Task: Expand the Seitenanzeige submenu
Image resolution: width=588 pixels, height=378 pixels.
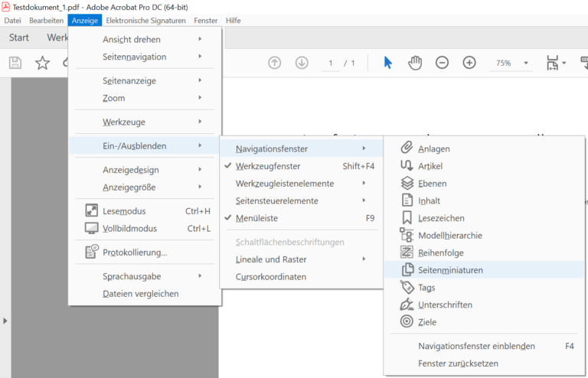Action: (x=145, y=80)
